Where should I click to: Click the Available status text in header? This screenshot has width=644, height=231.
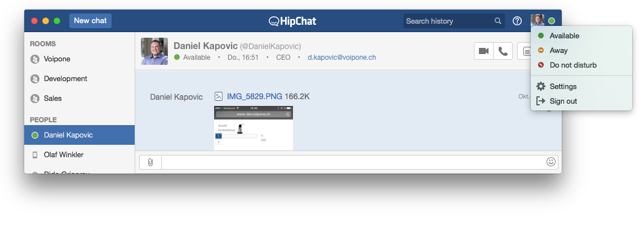[x=197, y=57]
